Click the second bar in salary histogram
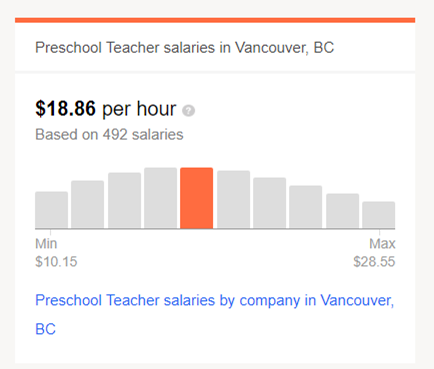Image resolution: width=434 pixels, height=369 pixels. pyautogui.click(x=88, y=205)
